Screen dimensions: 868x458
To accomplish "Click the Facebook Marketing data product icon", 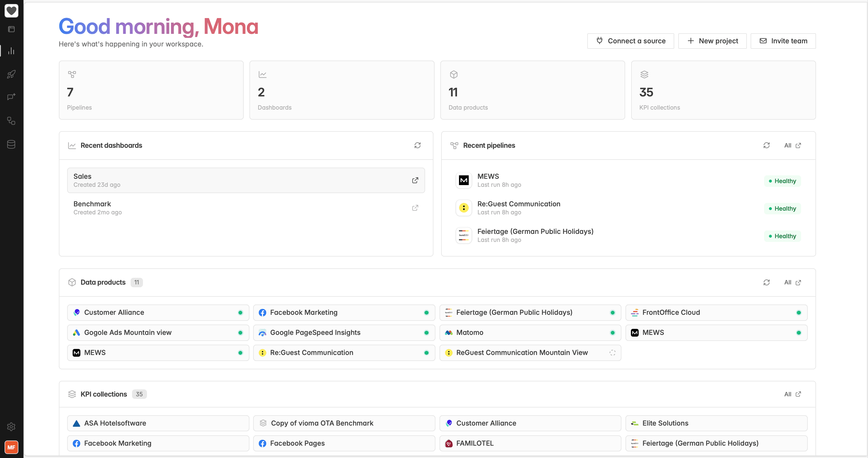I will 262,313.
